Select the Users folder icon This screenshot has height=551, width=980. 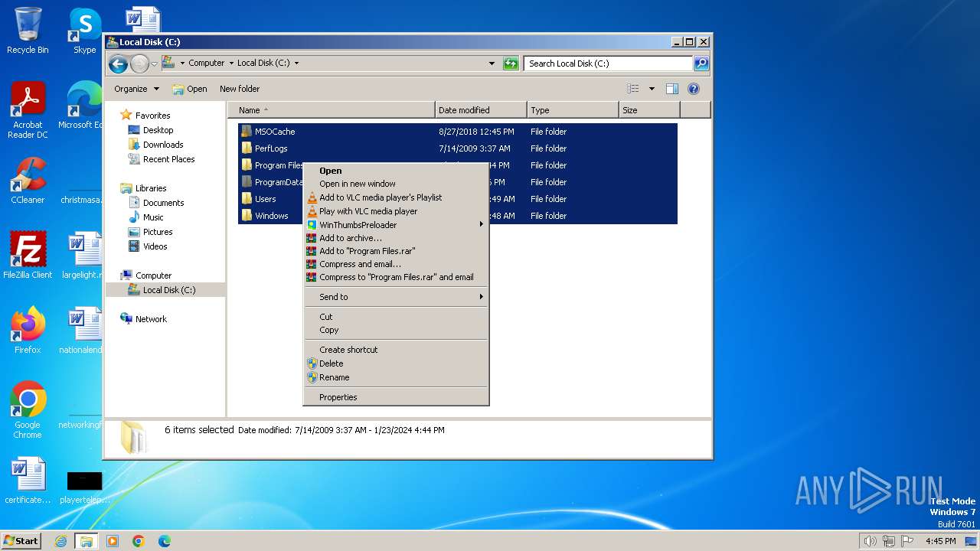tap(247, 199)
